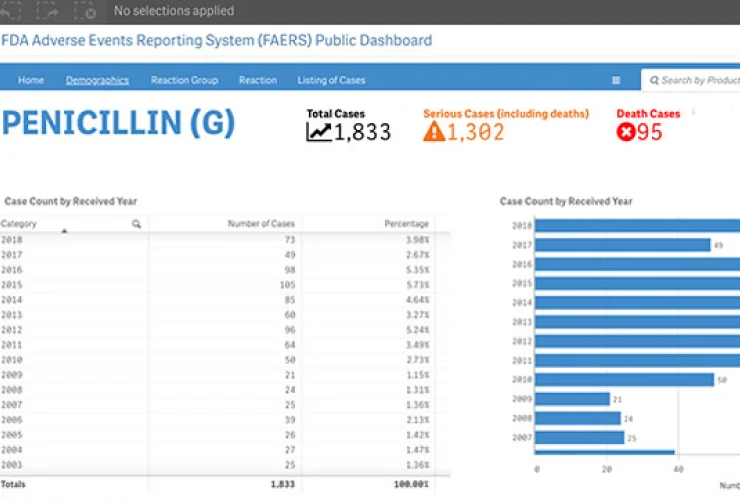Click the Total Cases value 1,833

click(x=362, y=132)
